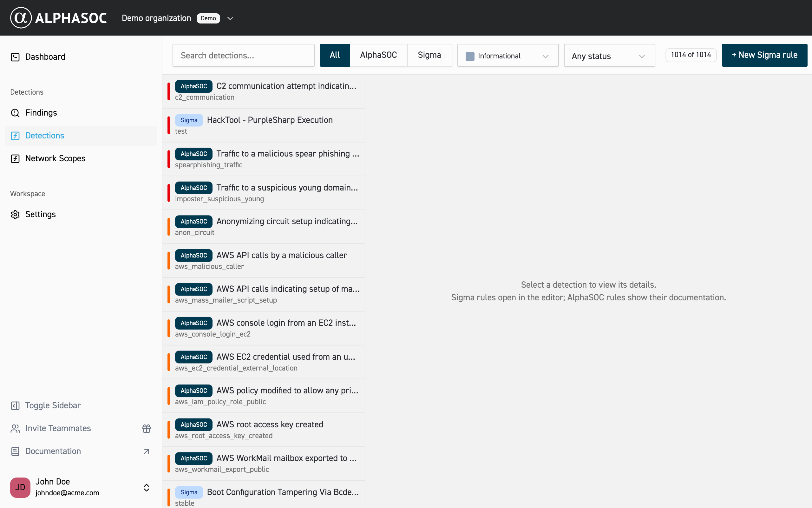Click the anon_circuit identifier text
The height and width of the screenshot is (508, 812).
coord(195,232)
